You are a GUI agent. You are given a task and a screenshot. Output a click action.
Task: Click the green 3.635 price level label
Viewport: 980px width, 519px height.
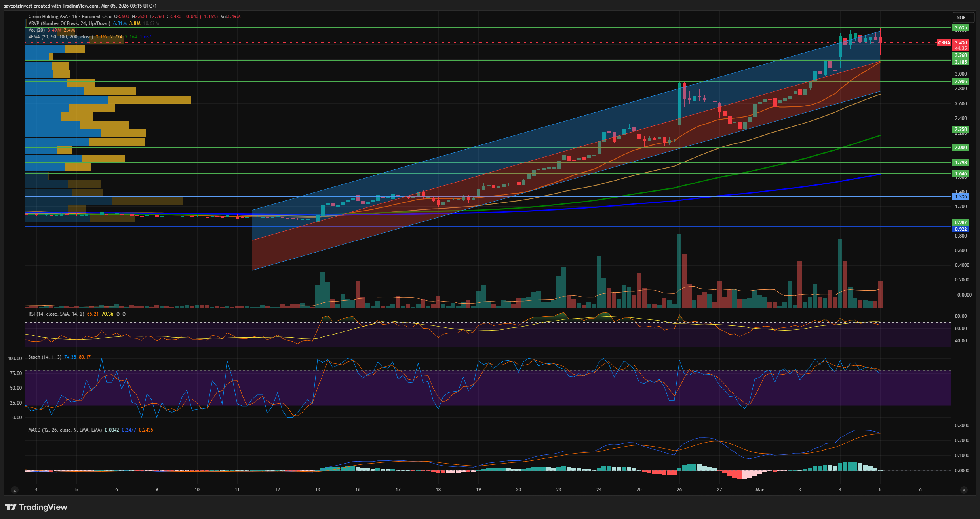point(961,28)
